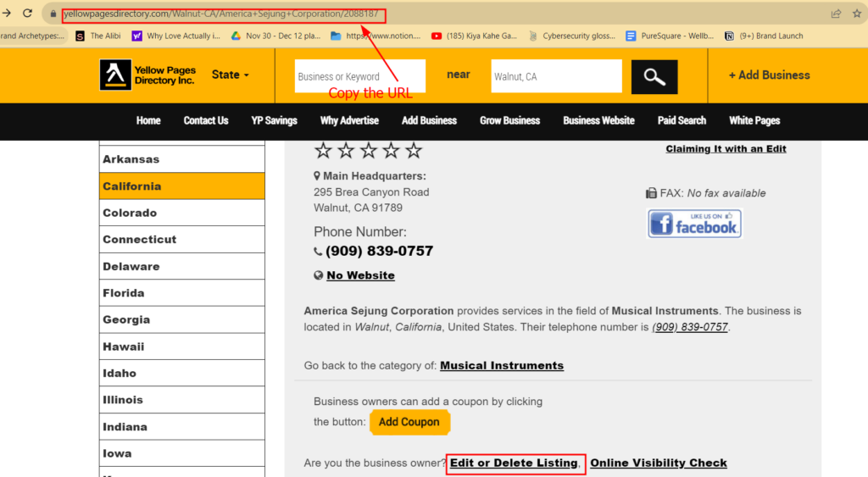Select Indiana in state list
Image resolution: width=868 pixels, height=477 pixels.
coord(182,427)
